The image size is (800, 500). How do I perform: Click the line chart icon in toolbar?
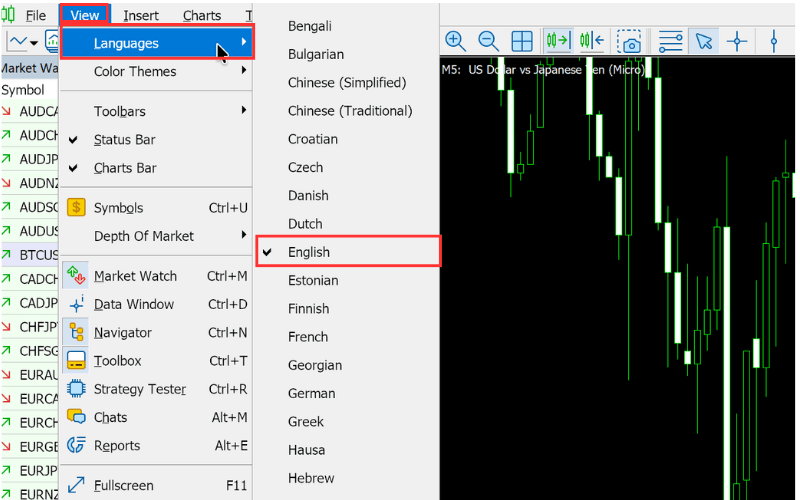point(19,41)
